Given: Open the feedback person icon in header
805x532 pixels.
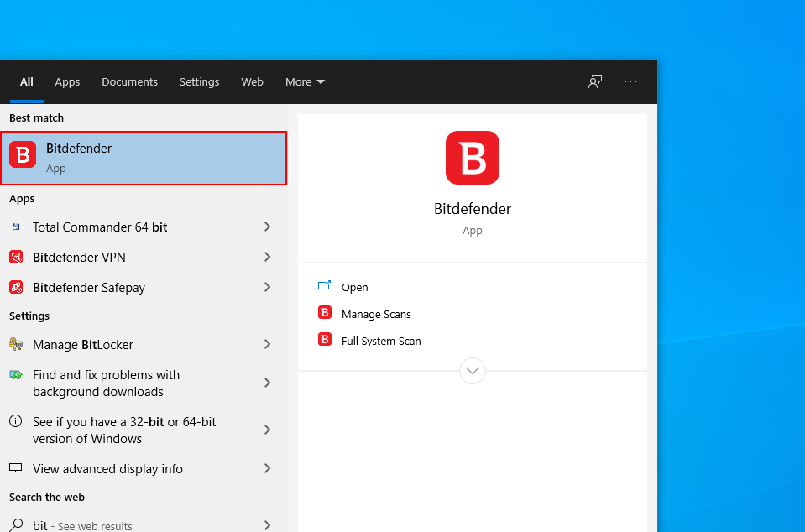Looking at the screenshot, I should pyautogui.click(x=595, y=81).
